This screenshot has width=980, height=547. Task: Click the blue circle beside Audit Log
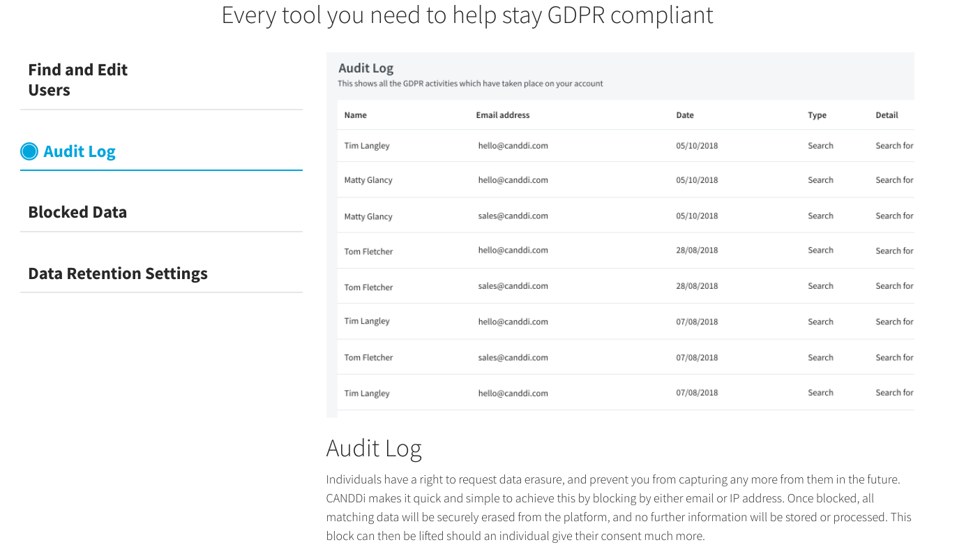pyautogui.click(x=29, y=151)
